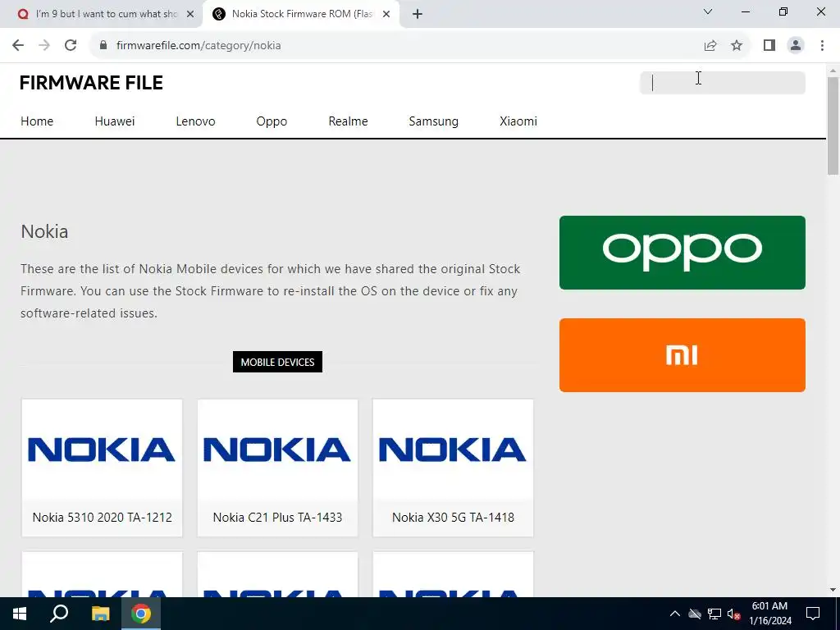Image resolution: width=840 pixels, height=630 pixels.
Task: Open Nokia 5310 2020 TA-1212 link
Action: (102, 517)
